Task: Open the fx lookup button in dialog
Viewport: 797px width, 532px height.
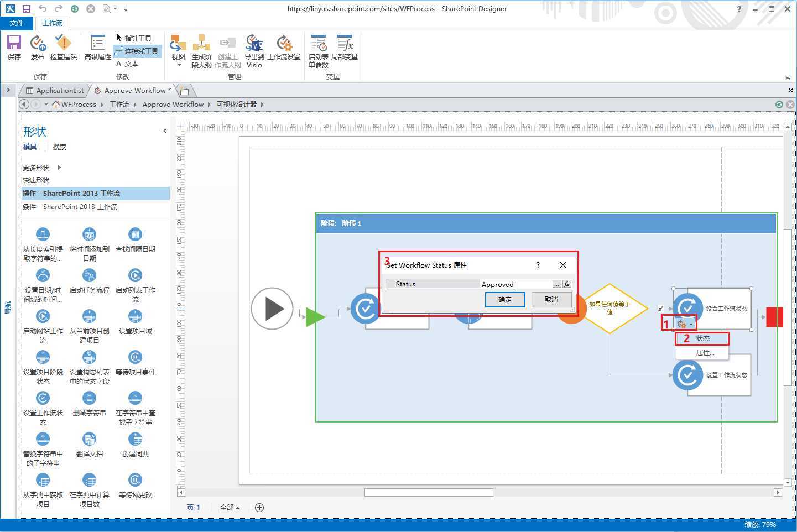Action: [x=566, y=284]
